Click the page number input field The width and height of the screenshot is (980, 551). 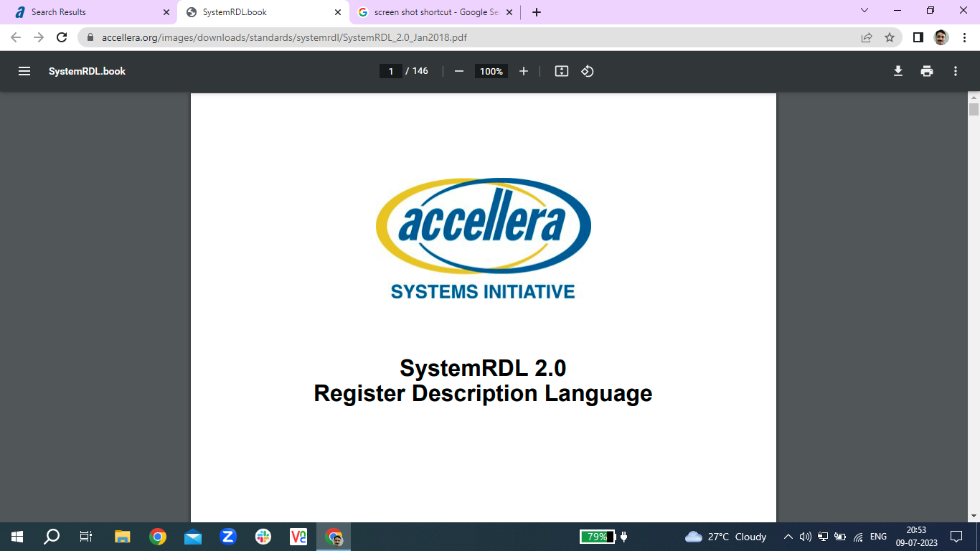click(x=391, y=71)
